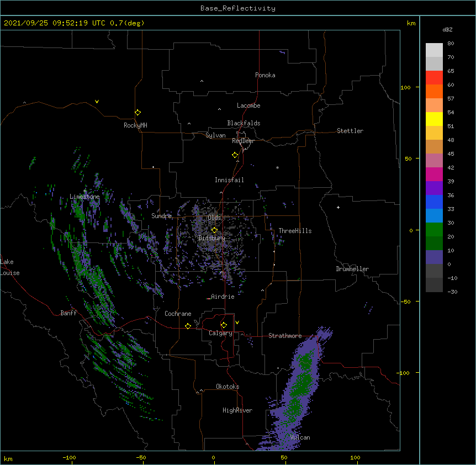Click the HighRiver town label

tap(237, 410)
